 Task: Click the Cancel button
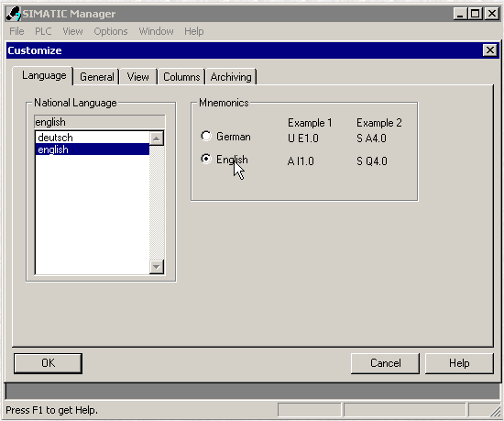click(385, 363)
